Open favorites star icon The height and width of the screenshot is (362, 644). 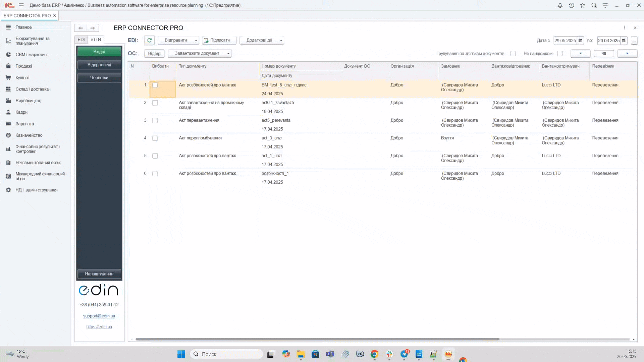[x=583, y=5]
